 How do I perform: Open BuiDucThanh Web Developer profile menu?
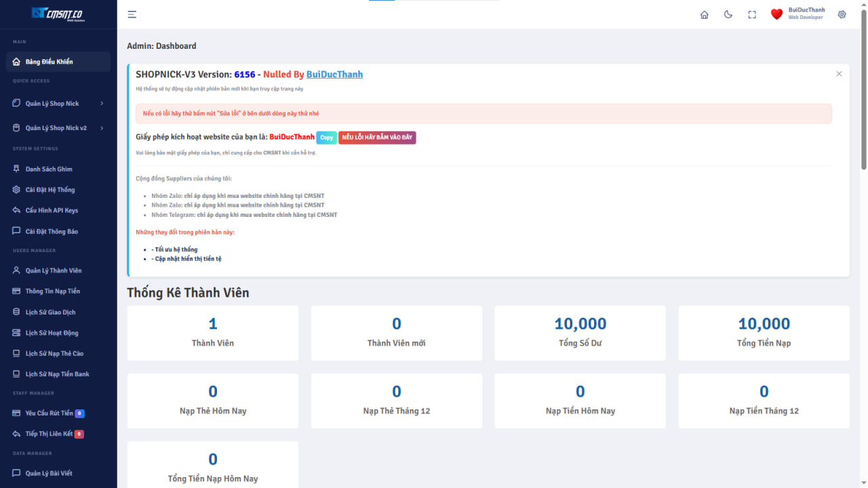(806, 14)
